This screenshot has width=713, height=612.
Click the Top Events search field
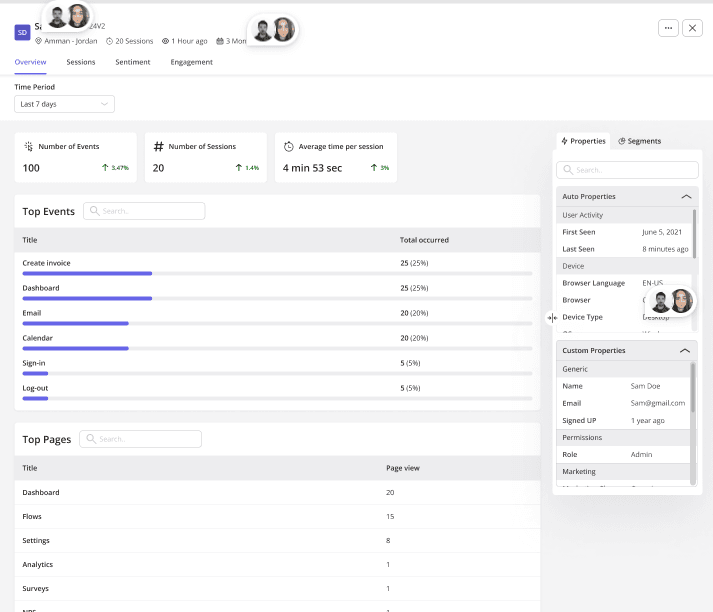(144, 211)
